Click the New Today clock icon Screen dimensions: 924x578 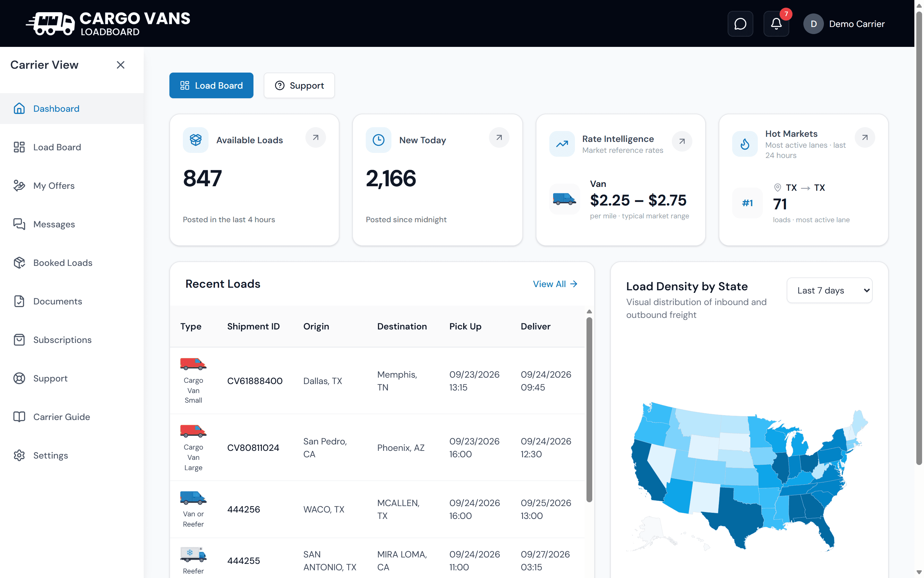click(x=378, y=140)
